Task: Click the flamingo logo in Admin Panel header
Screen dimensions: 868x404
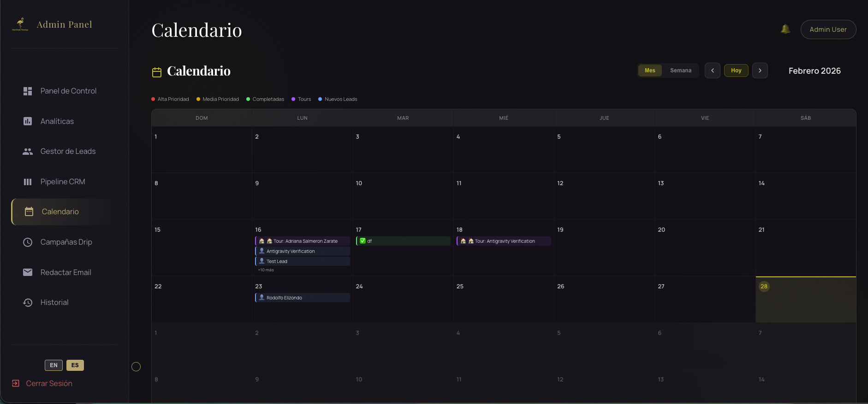Action: [20, 24]
